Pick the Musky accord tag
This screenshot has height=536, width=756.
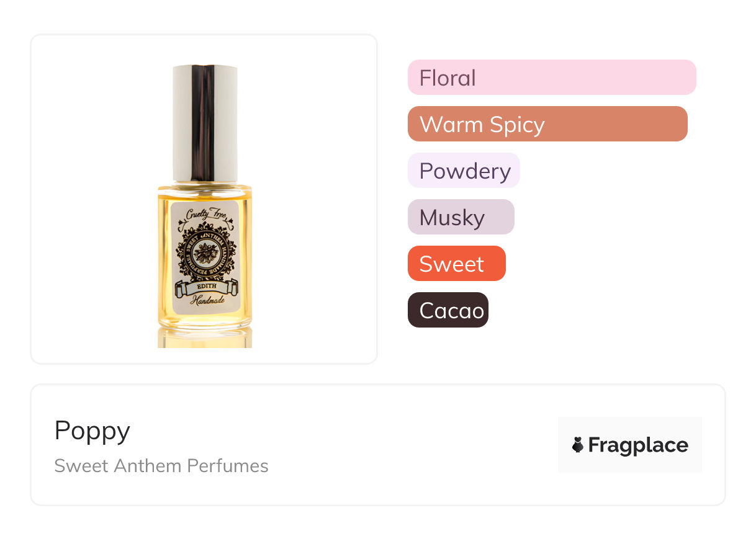tap(461, 217)
